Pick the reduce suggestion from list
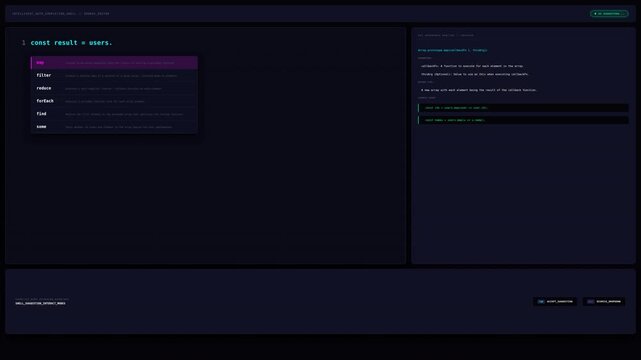Screen dimensions: 641x360 [x=114, y=88]
